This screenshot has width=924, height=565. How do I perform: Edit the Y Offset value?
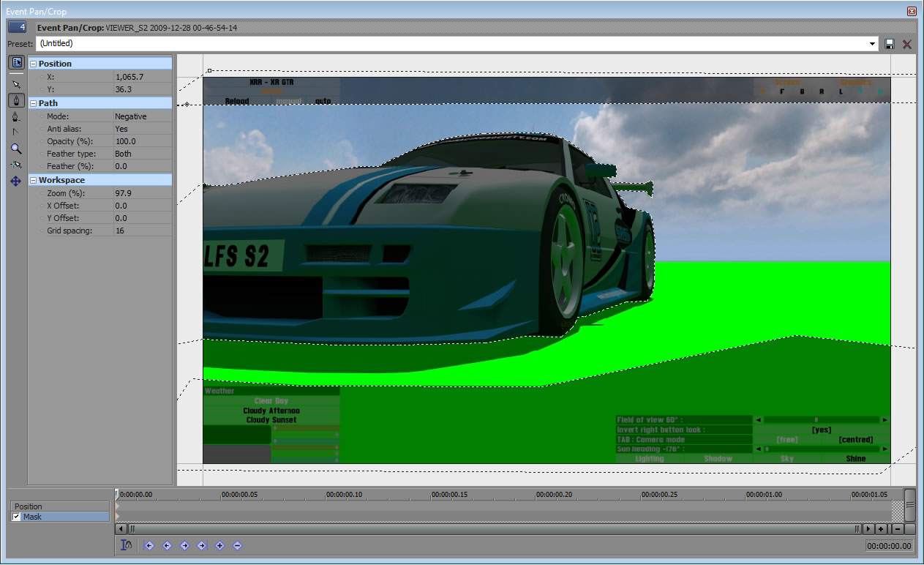click(142, 218)
